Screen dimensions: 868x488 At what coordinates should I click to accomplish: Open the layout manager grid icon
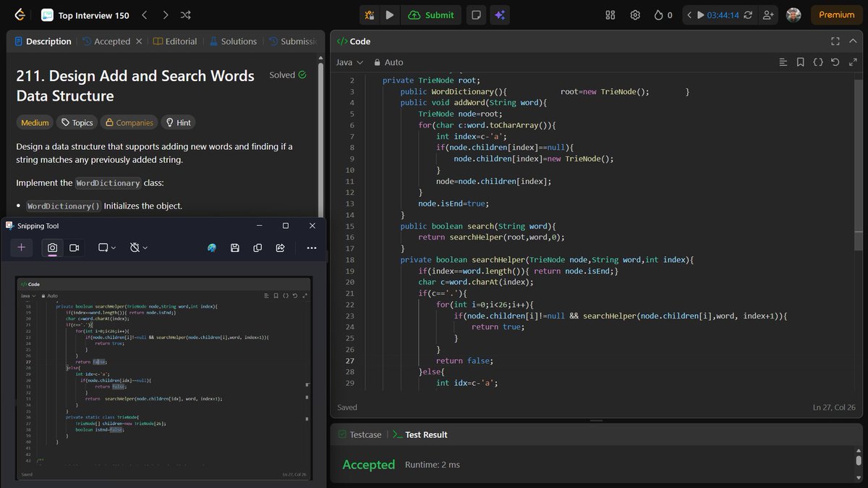[610, 14]
